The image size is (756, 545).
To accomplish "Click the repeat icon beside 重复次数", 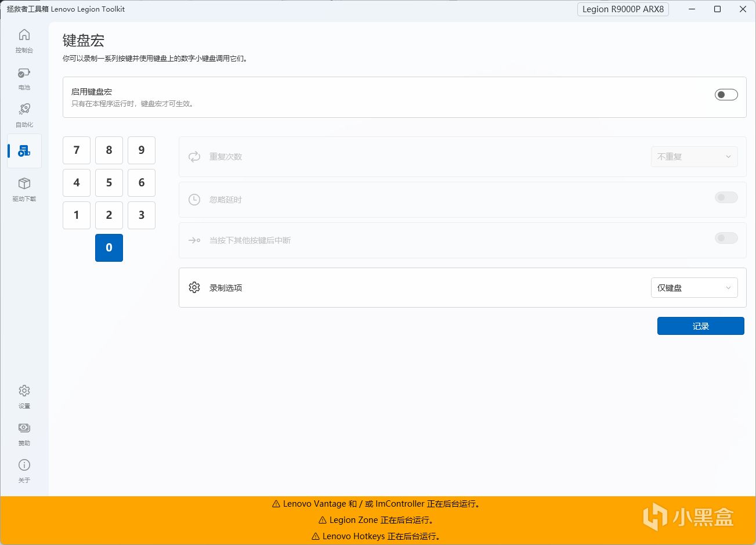I will [194, 157].
